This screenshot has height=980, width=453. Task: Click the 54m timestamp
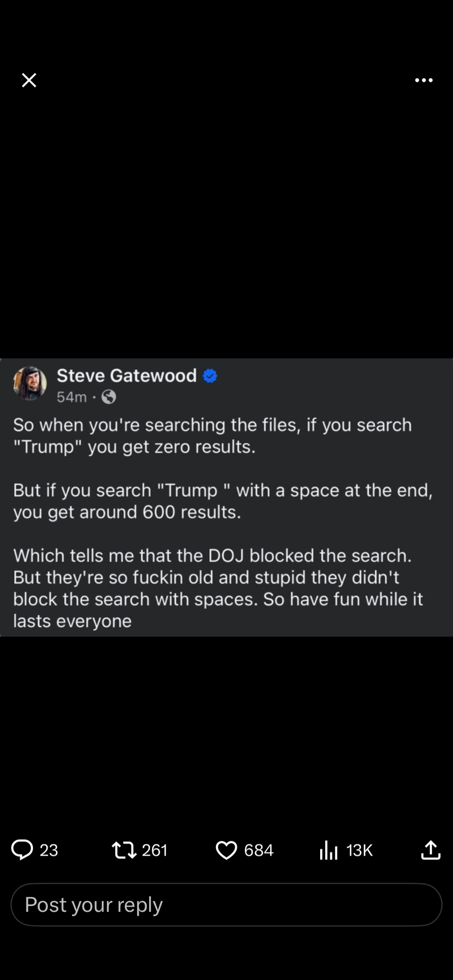tap(72, 397)
